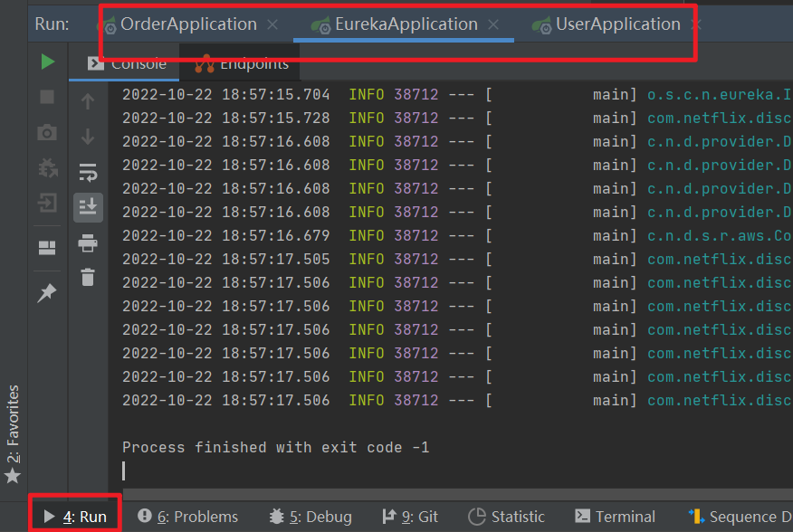Toggle Scroll to End of console
793x532 pixels.
point(88,207)
